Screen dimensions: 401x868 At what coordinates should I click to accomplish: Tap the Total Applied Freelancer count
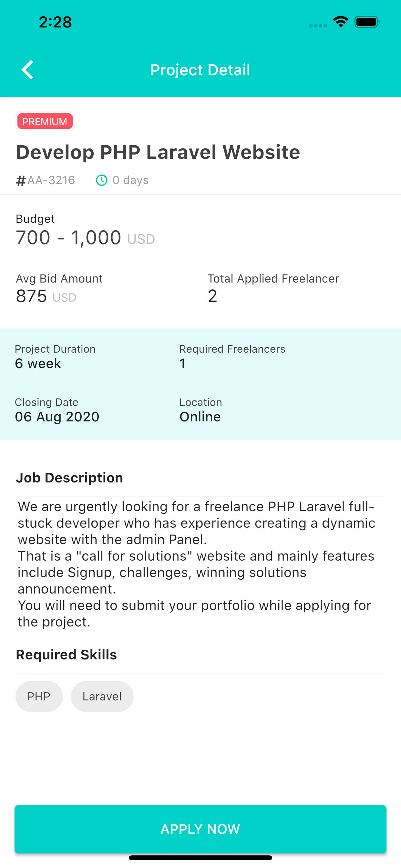(x=212, y=296)
